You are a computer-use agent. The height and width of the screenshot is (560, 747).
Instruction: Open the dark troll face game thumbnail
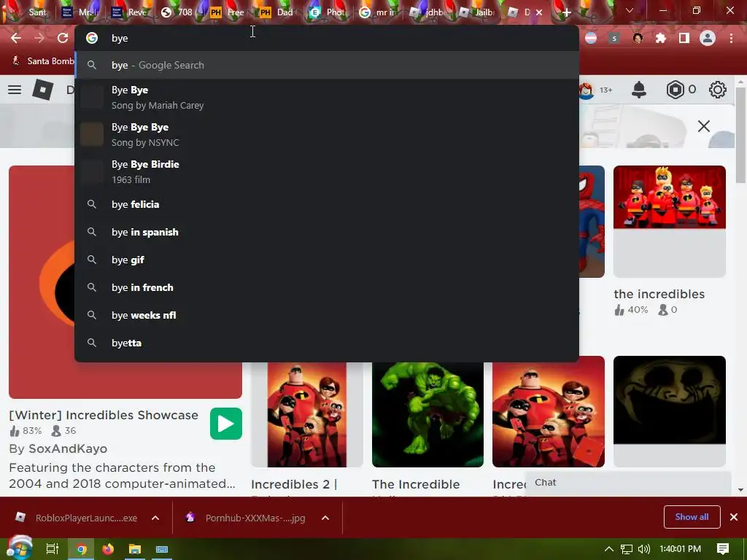tap(670, 411)
